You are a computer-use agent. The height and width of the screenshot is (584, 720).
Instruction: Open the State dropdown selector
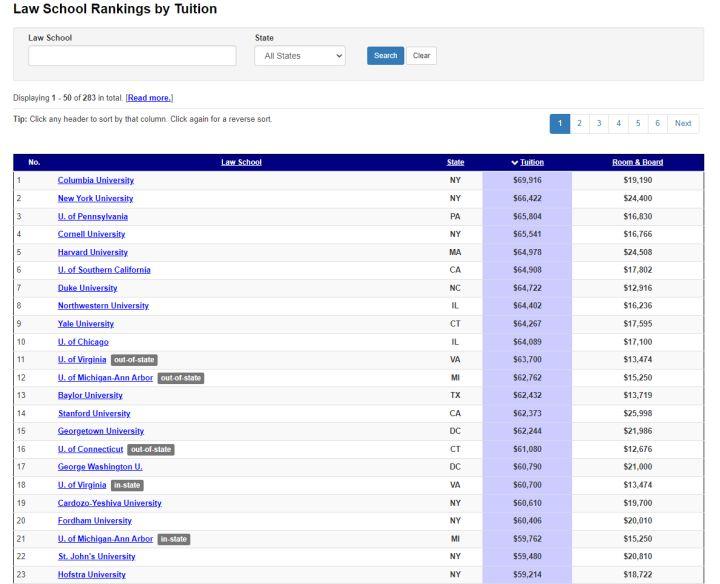[300, 56]
